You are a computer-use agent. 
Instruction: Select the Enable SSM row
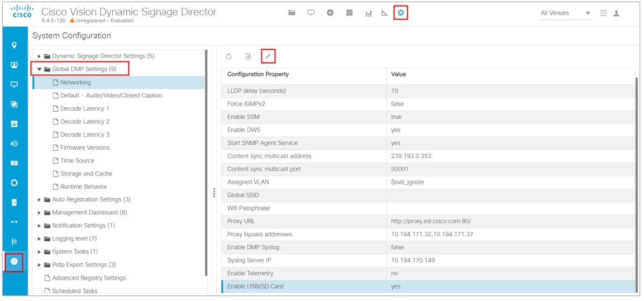tap(428, 117)
